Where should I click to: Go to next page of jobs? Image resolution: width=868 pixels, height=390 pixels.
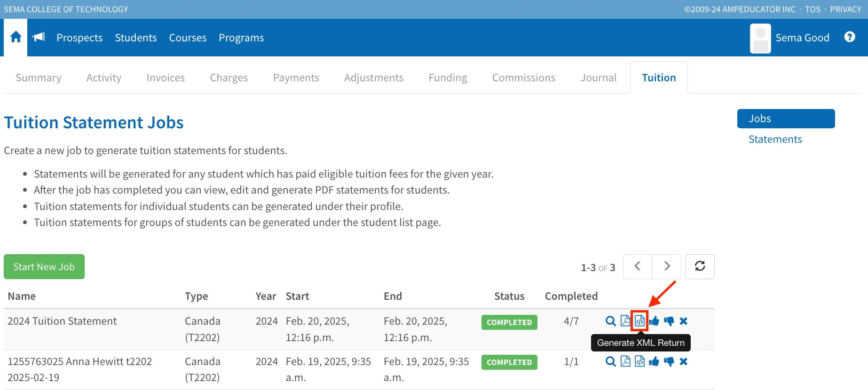click(x=667, y=266)
